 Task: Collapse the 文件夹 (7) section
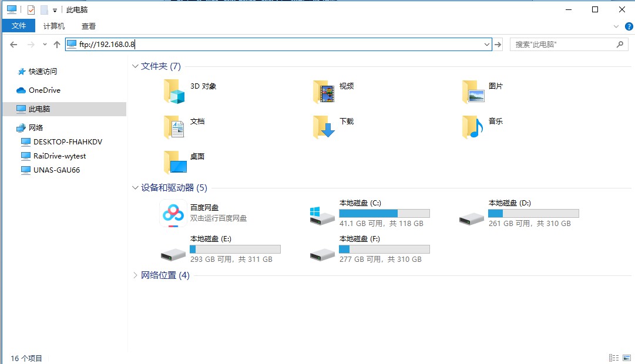(135, 66)
